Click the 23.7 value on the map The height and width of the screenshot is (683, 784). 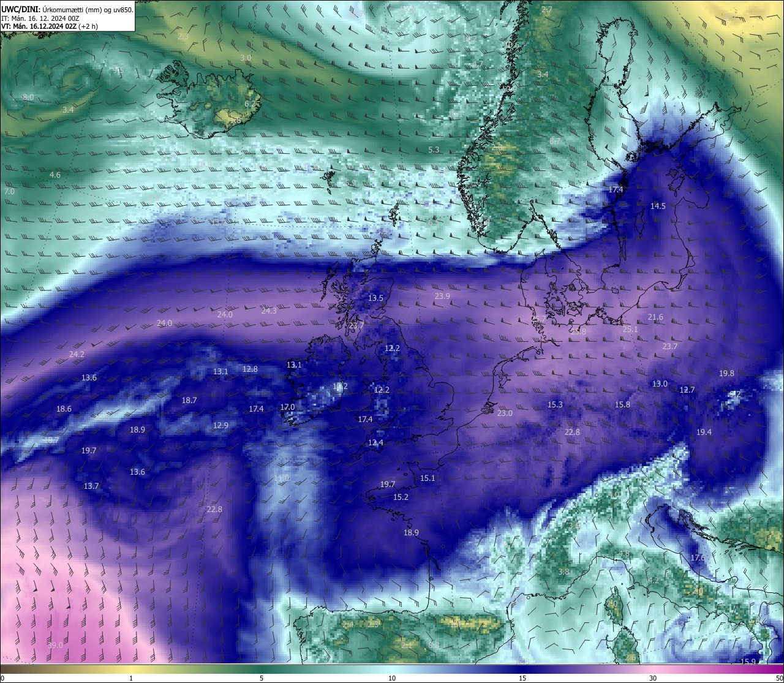[x=670, y=347]
